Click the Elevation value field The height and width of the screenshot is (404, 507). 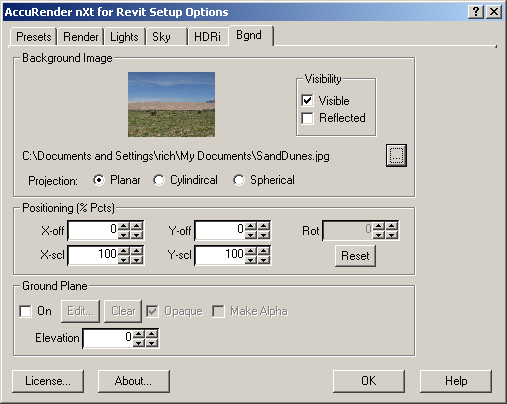[x=108, y=338]
